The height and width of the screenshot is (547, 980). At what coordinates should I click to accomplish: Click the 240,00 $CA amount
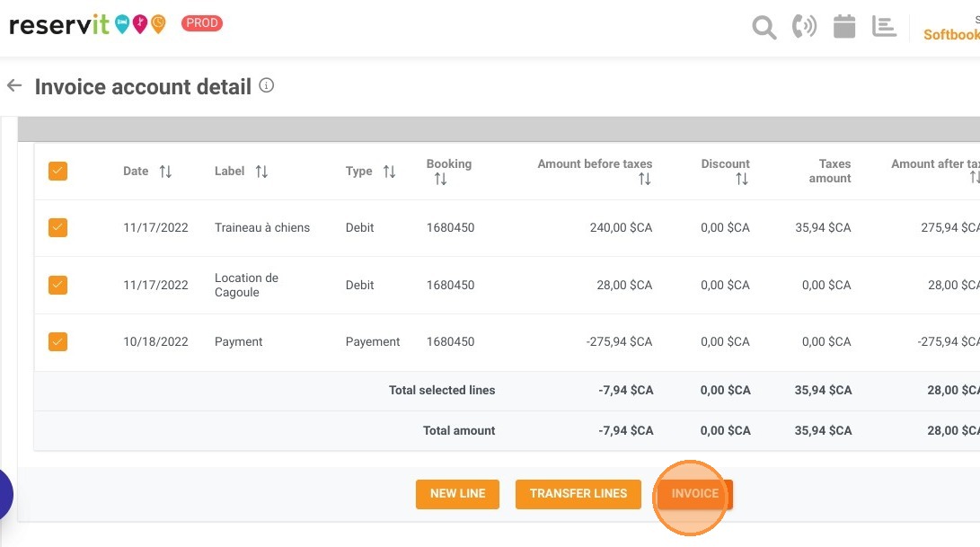621,227
